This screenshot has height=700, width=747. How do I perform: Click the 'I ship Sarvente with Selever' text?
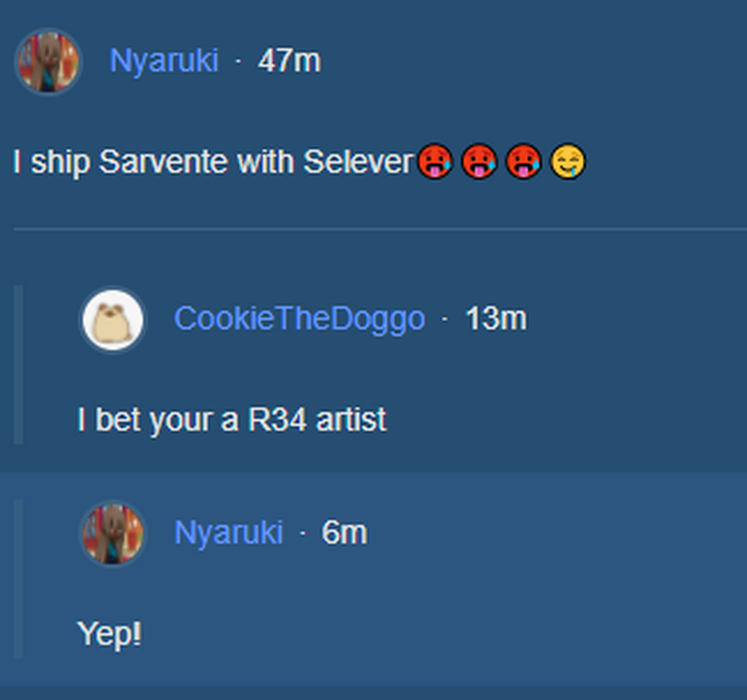(212, 162)
